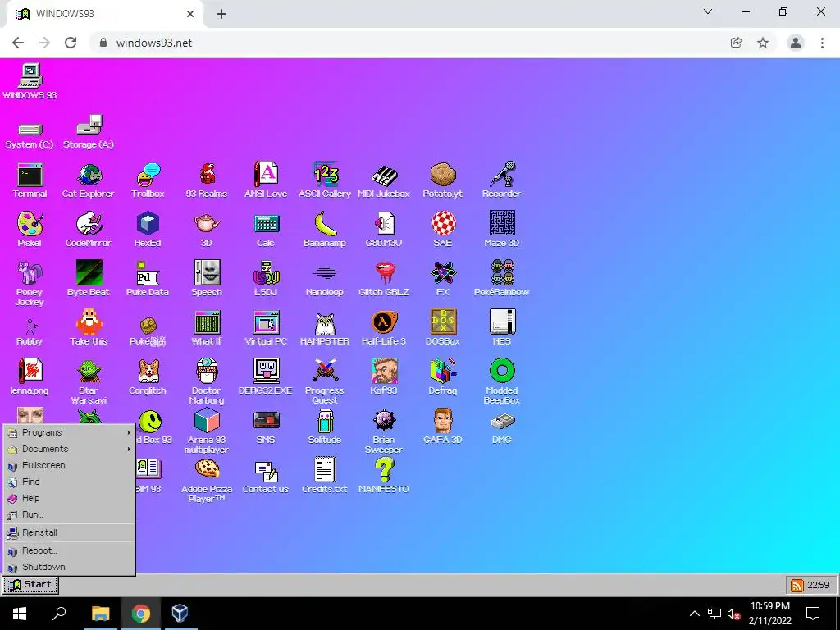Viewport: 840px width, 630px height.
Task: Select the 3D teapot icon
Action: [x=206, y=230]
